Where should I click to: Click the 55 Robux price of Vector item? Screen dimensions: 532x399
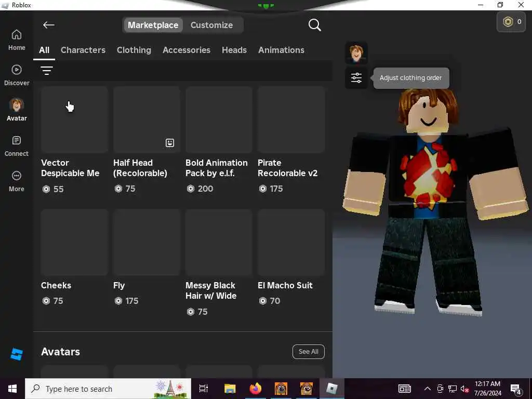[53, 189]
